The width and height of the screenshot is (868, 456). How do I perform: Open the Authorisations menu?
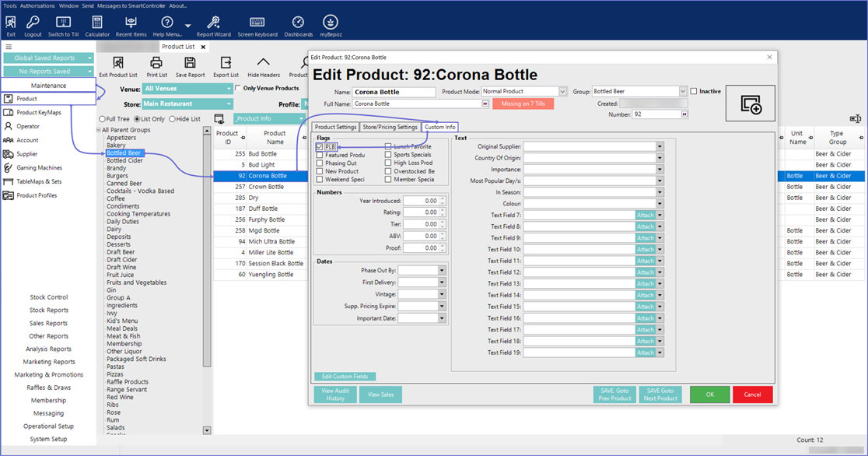[37, 5]
